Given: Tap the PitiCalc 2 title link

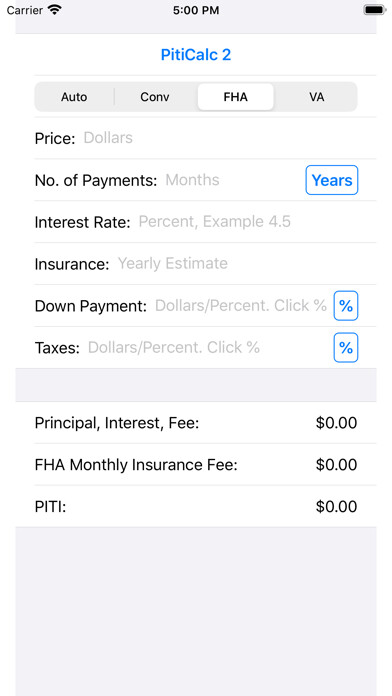Looking at the screenshot, I should (x=196, y=55).
